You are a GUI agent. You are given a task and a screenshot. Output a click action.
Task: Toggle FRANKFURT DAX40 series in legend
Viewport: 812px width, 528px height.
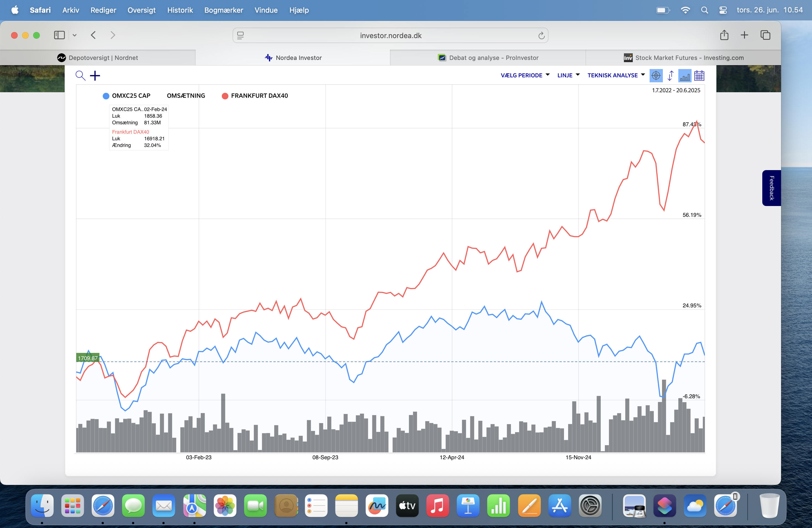tap(259, 96)
